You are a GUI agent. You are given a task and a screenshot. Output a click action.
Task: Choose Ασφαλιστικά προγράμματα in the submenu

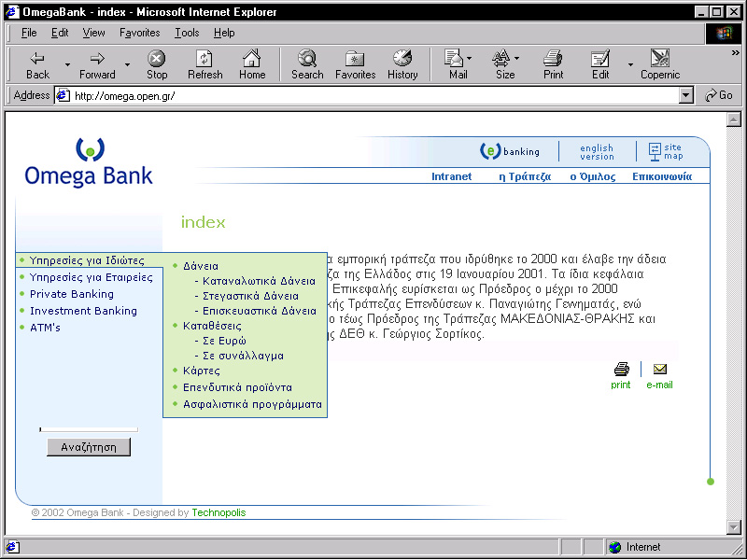[x=252, y=404]
